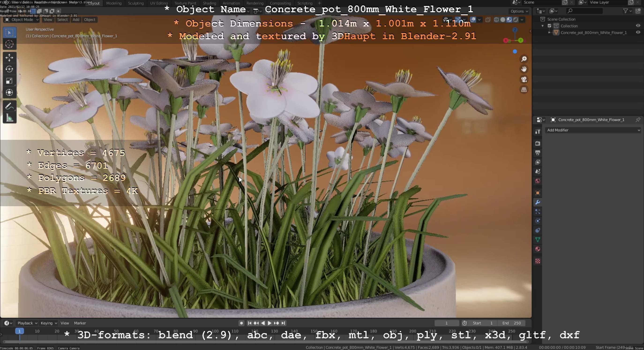The image size is (644, 350).
Task: Hide the Collection using its eye icon
Action: [x=638, y=26]
